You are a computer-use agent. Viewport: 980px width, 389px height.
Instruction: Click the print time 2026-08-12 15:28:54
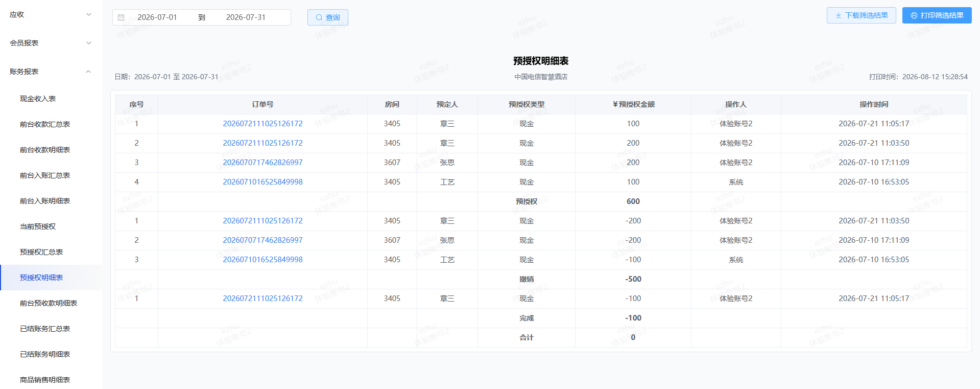(935, 77)
